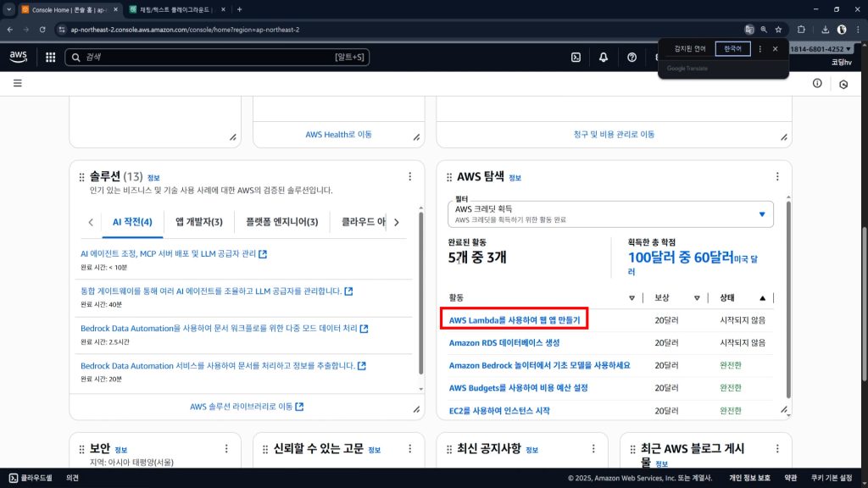Switch to the 플랫폼 엔지니어(3) tab

281,222
